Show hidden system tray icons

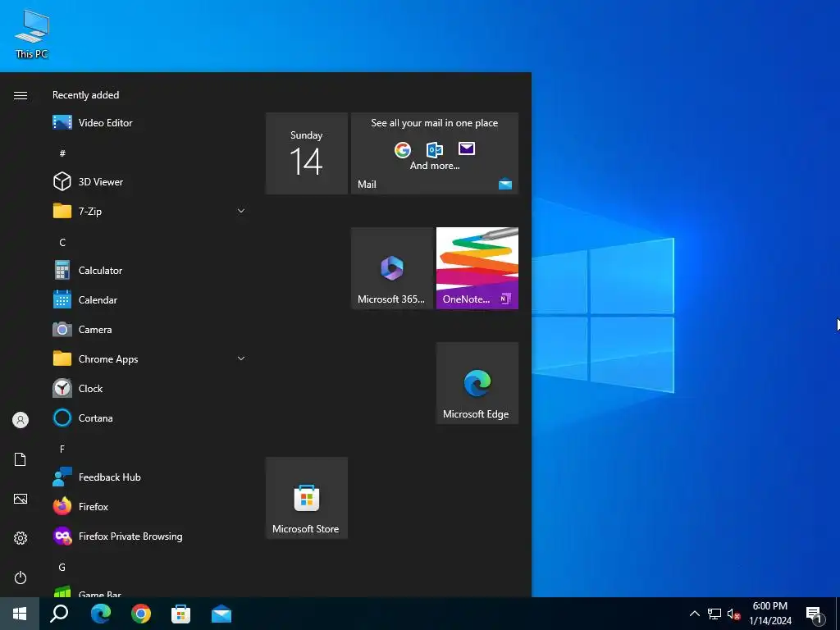tap(694, 614)
